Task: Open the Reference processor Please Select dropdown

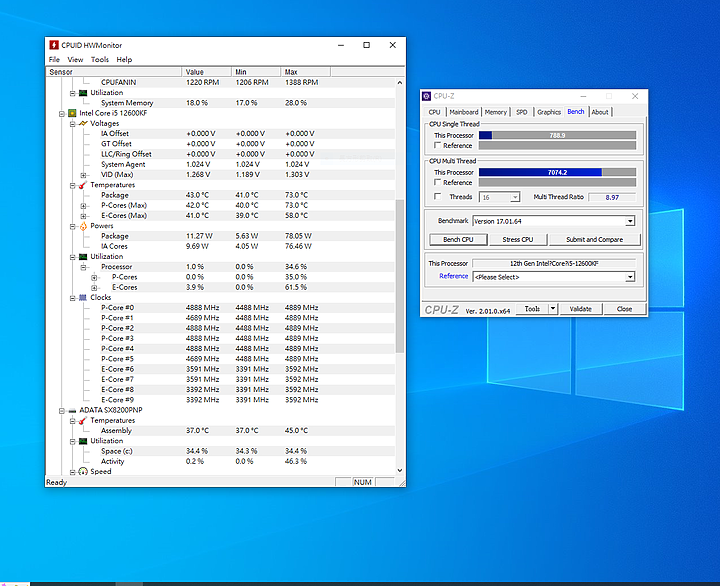Action: (630, 277)
